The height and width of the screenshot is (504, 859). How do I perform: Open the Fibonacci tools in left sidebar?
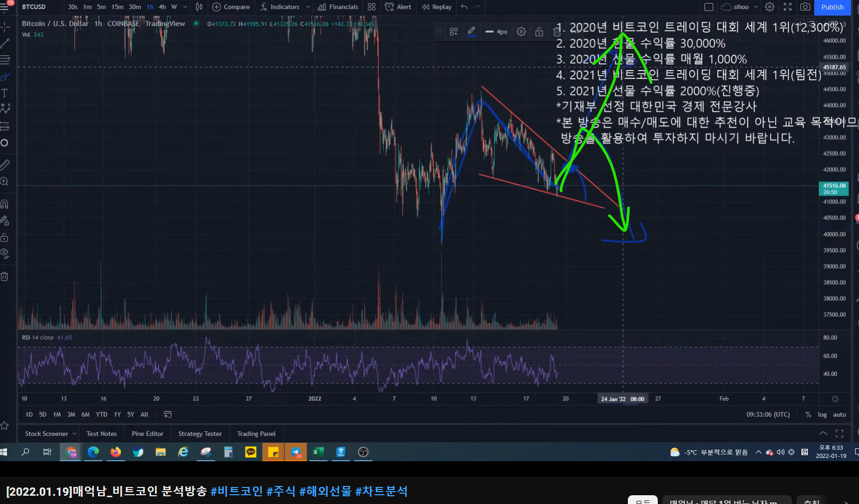(5, 60)
